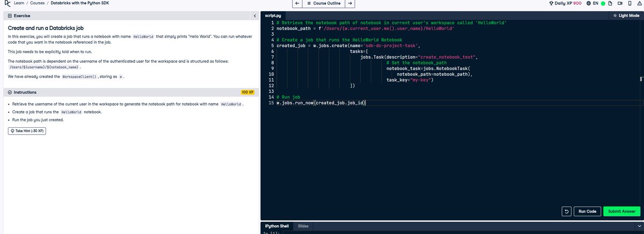644x234 pixels.
Task: Click the Exercise panel header icon
Action: coord(9,16)
